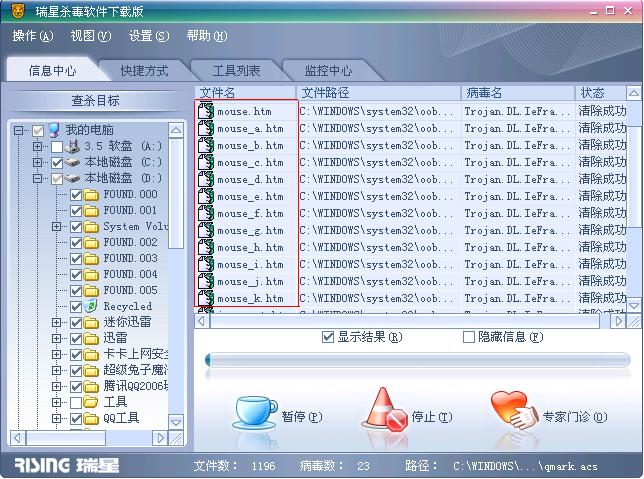
Task: Open the 设置(S) menu
Action: (149, 36)
